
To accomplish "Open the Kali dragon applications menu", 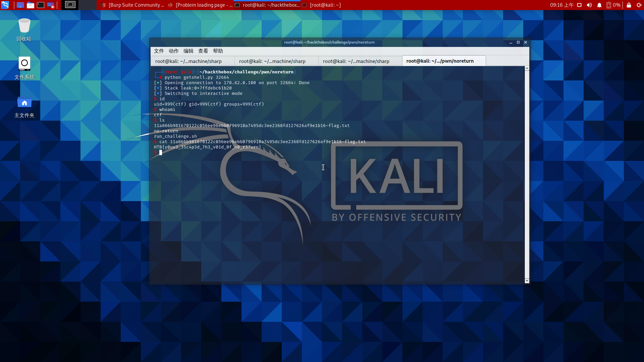I will pos(5,5).
